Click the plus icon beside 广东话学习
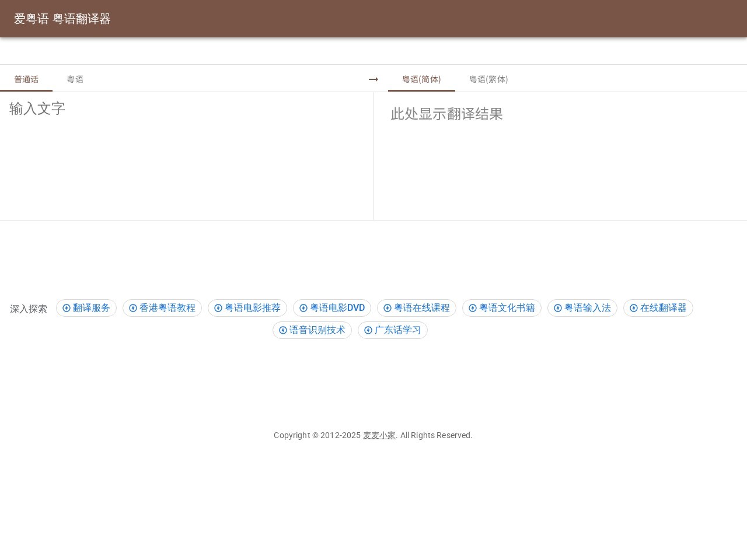This screenshot has width=747, height=560. coord(368,330)
